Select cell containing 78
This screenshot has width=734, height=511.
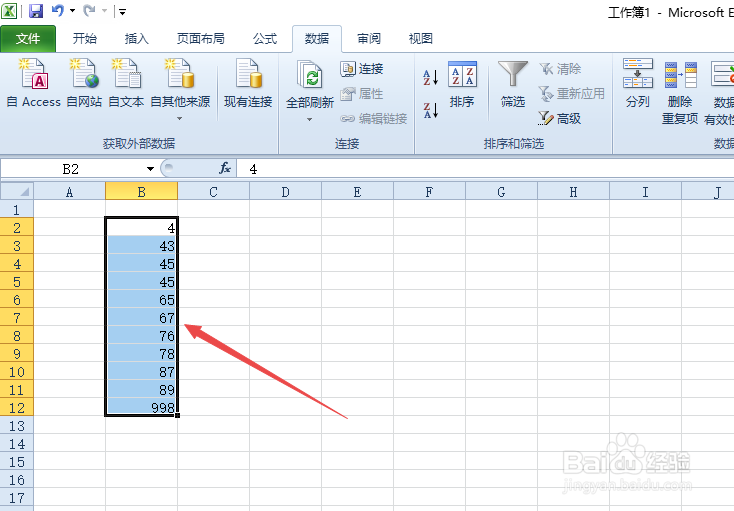pyautogui.click(x=141, y=354)
